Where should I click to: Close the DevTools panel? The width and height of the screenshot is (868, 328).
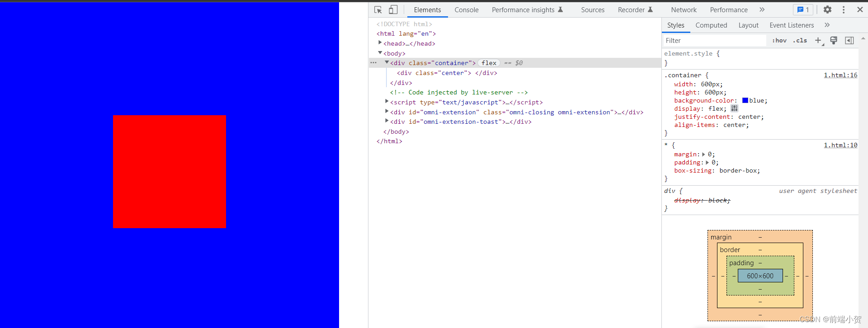(x=860, y=9)
